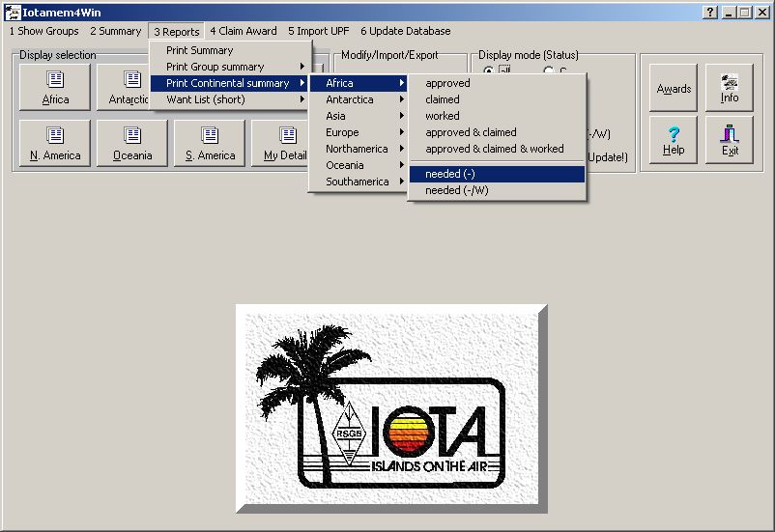Close the 3 Reports menu

[177, 31]
